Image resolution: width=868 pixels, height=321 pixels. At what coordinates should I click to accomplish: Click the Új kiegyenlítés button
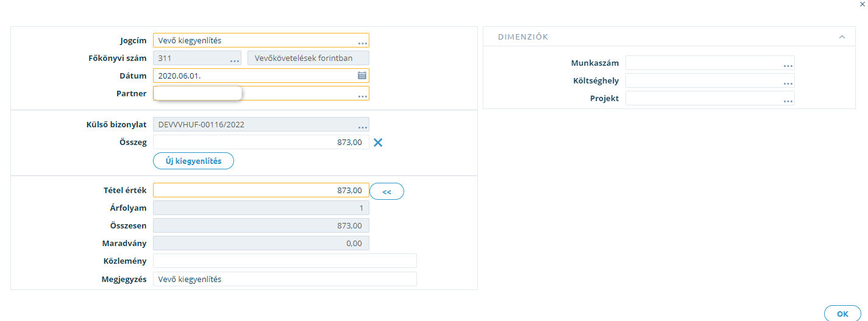(x=193, y=161)
